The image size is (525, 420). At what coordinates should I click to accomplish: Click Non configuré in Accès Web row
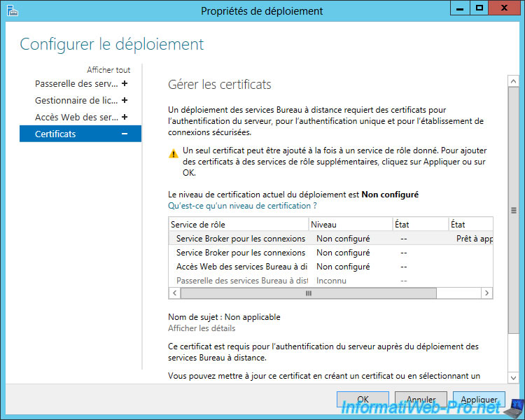click(343, 267)
